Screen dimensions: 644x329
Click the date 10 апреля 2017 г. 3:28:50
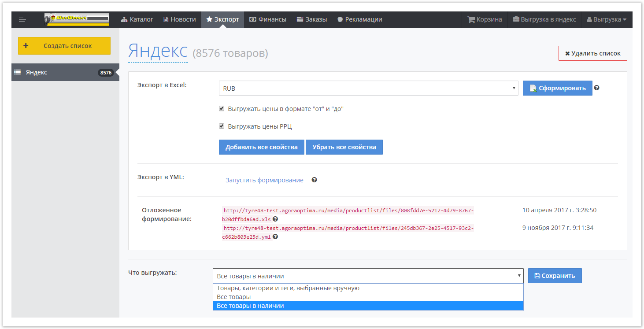click(559, 210)
